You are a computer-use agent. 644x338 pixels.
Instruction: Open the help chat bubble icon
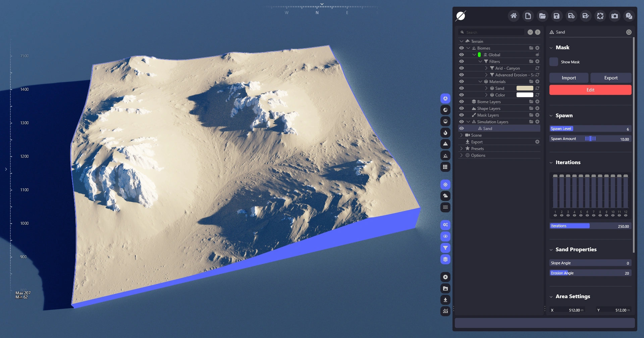(629, 16)
